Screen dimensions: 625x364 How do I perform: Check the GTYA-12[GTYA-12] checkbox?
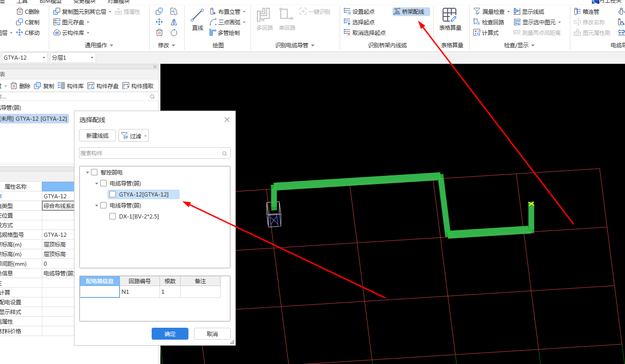pyautogui.click(x=113, y=194)
